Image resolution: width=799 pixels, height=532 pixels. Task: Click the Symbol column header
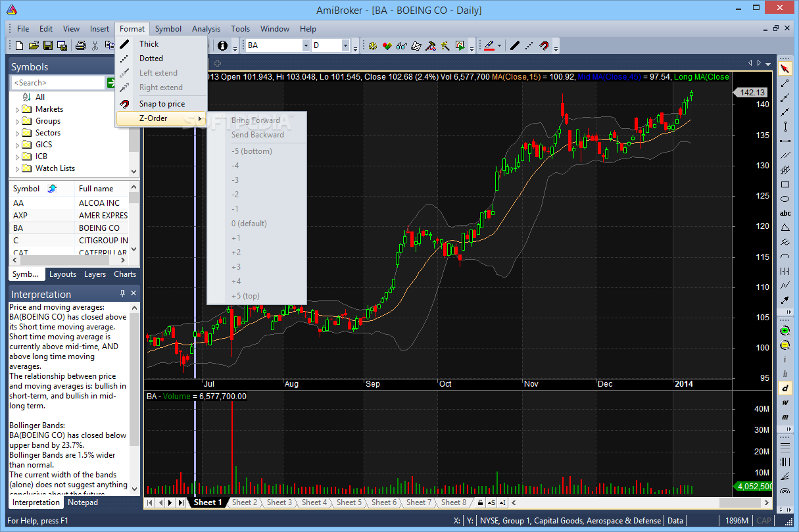[x=41, y=189]
